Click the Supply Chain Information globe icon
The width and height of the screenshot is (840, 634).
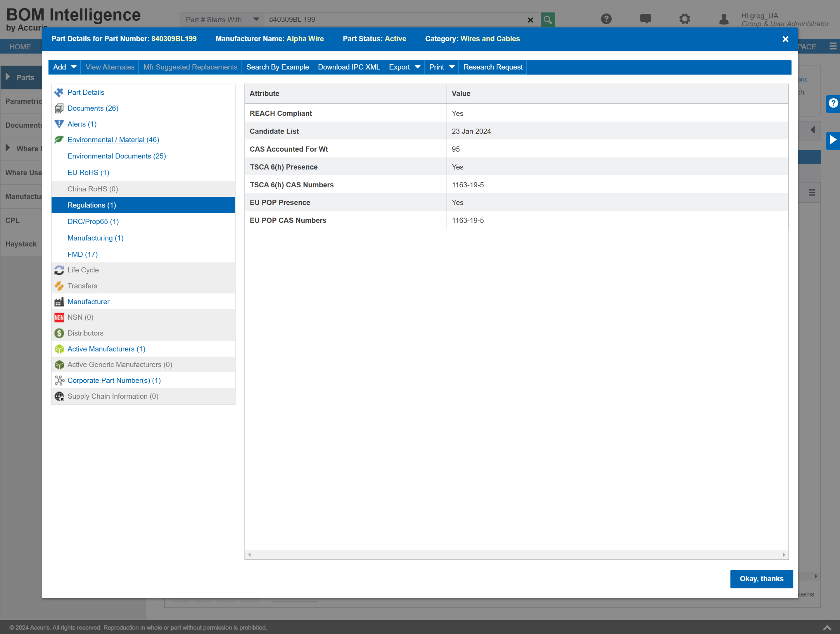click(59, 396)
